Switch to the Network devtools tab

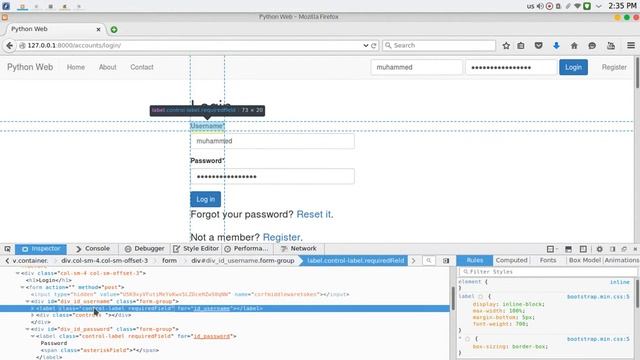299,249
